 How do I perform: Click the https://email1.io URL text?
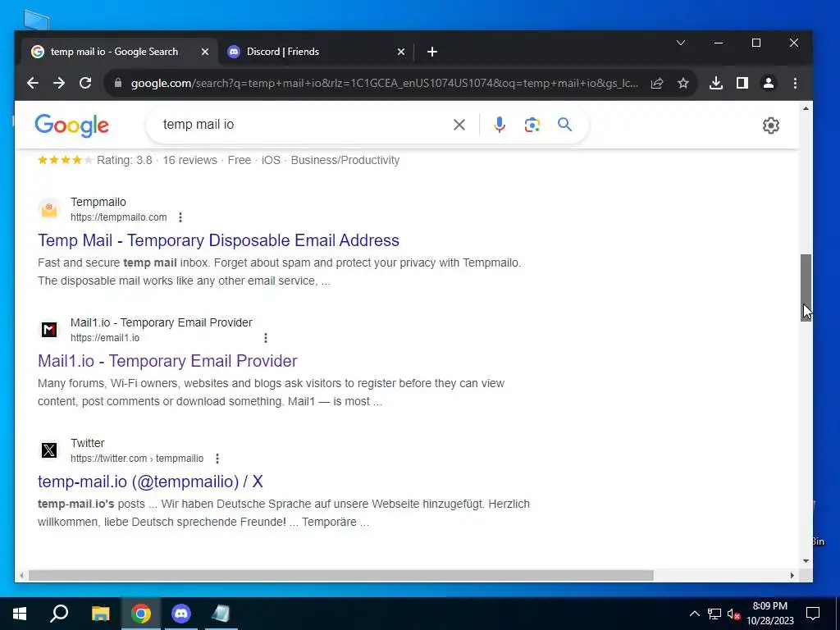point(105,338)
